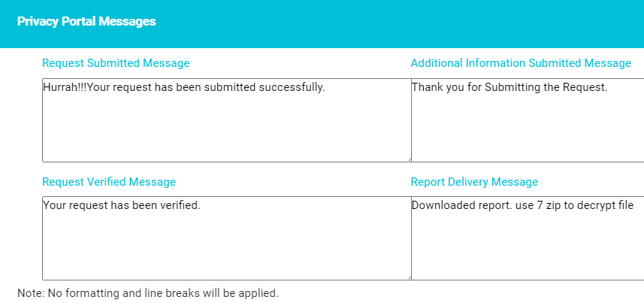This screenshot has height=303, width=644.
Task: Click the note about formatting and line breaks
Action: [x=148, y=292]
